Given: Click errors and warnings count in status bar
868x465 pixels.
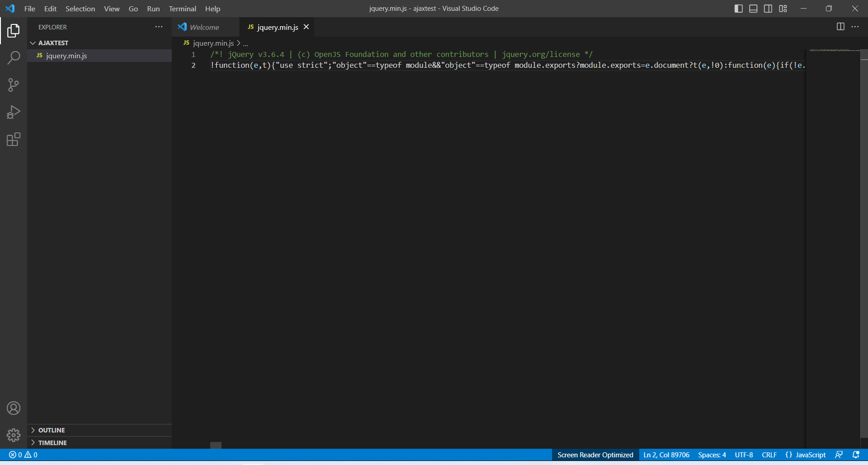Looking at the screenshot, I should (x=23, y=455).
